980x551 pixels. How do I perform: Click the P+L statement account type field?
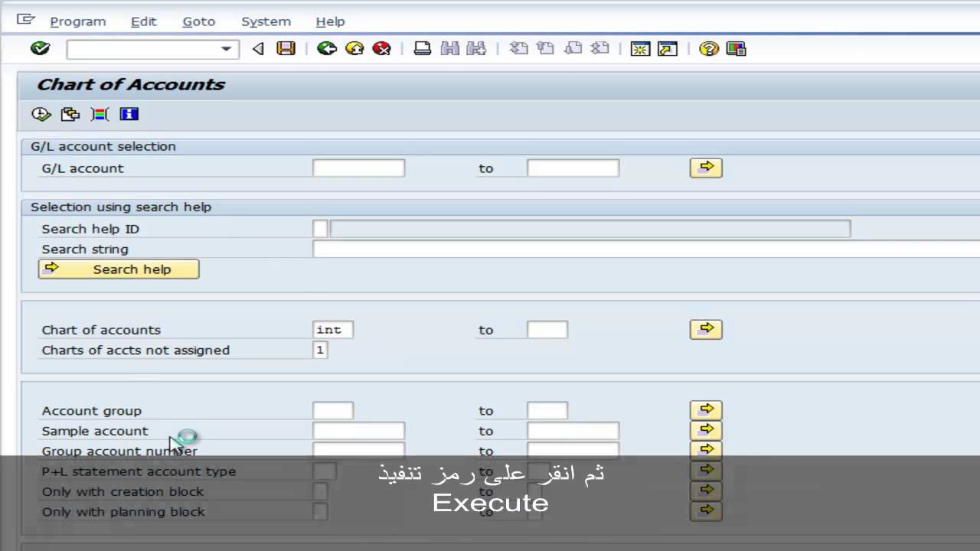point(325,471)
